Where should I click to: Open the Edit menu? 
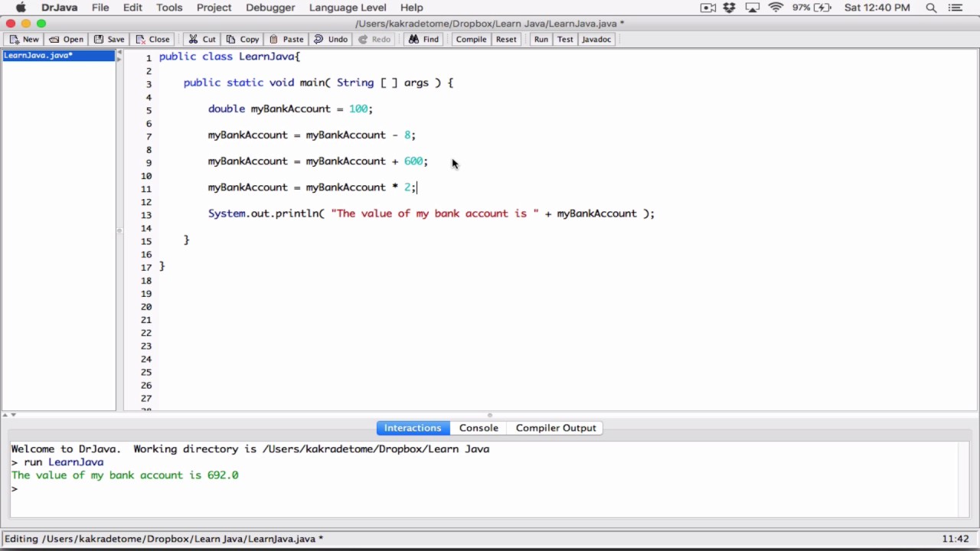[x=132, y=8]
